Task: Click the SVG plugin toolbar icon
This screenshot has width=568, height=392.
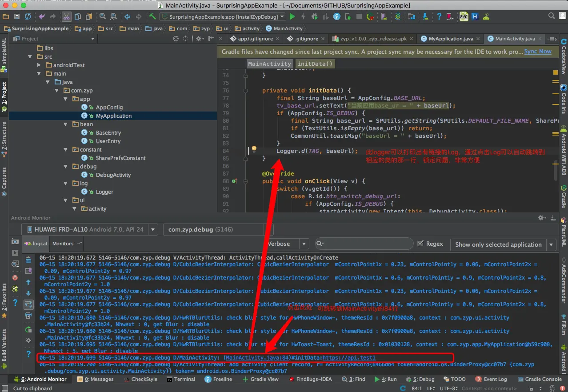Action: pyautogui.click(x=464, y=16)
